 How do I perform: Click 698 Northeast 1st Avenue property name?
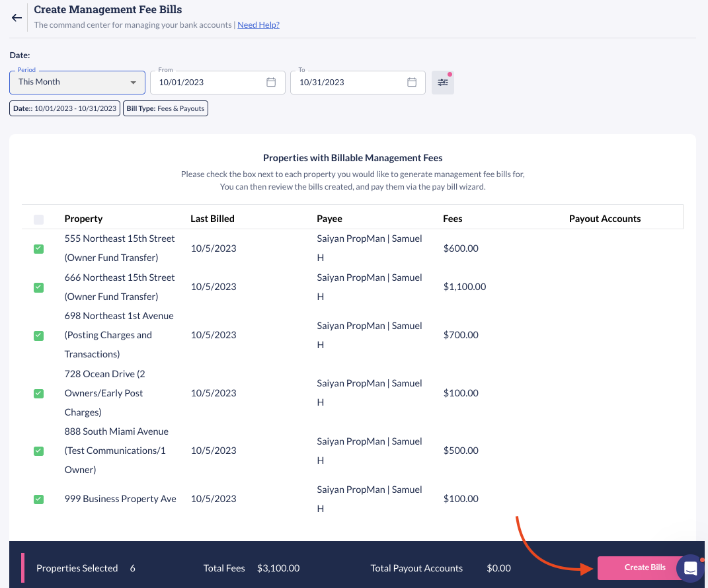(x=119, y=335)
